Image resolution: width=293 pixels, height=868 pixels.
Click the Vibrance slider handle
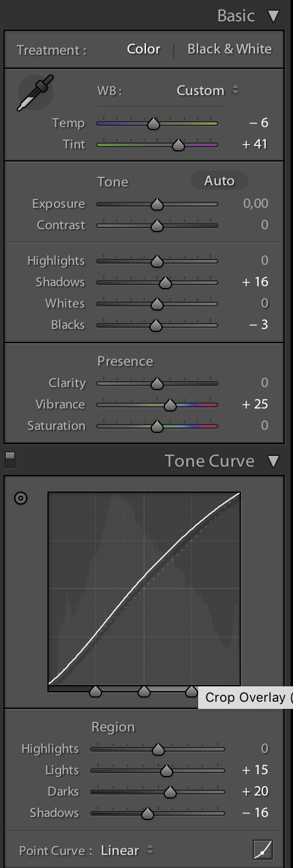coord(170,405)
